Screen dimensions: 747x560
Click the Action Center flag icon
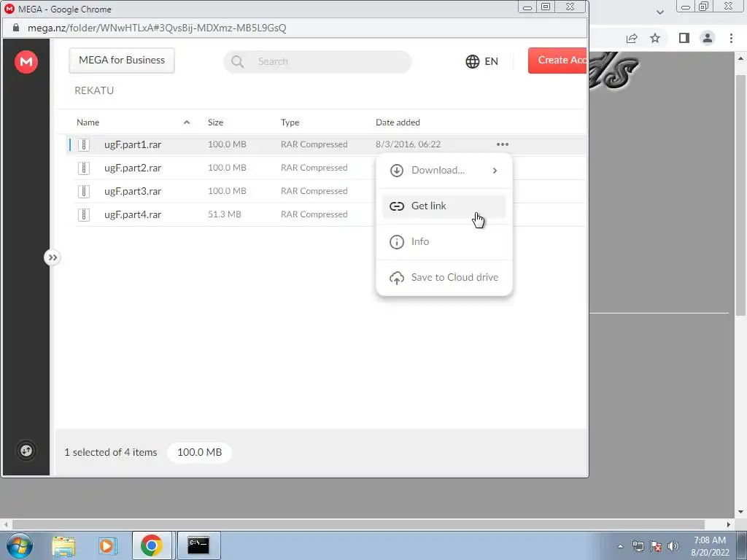click(x=656, y=546)
